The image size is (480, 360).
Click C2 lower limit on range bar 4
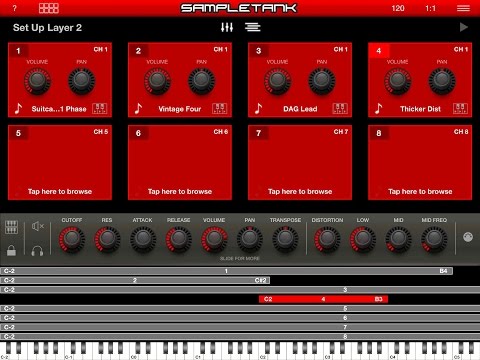(x=268, y=299)
